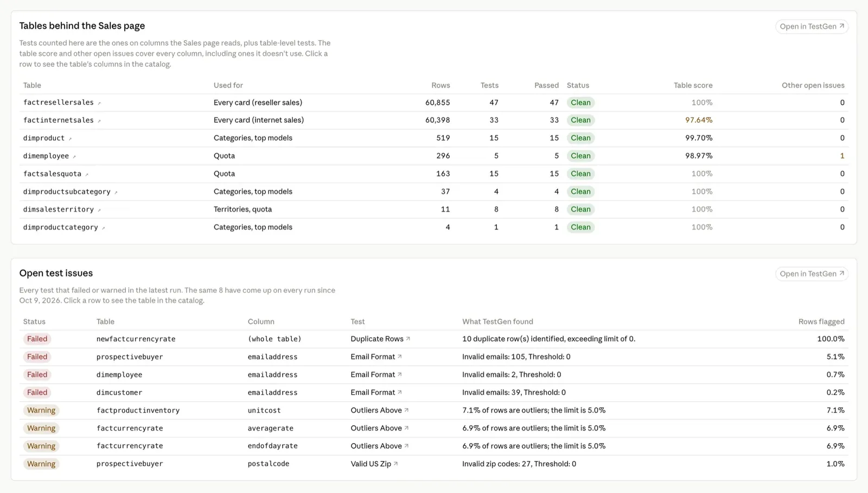Click other open issues count 1 for dimemployee
The image size is (868, 493).
(x=843, y=156)
